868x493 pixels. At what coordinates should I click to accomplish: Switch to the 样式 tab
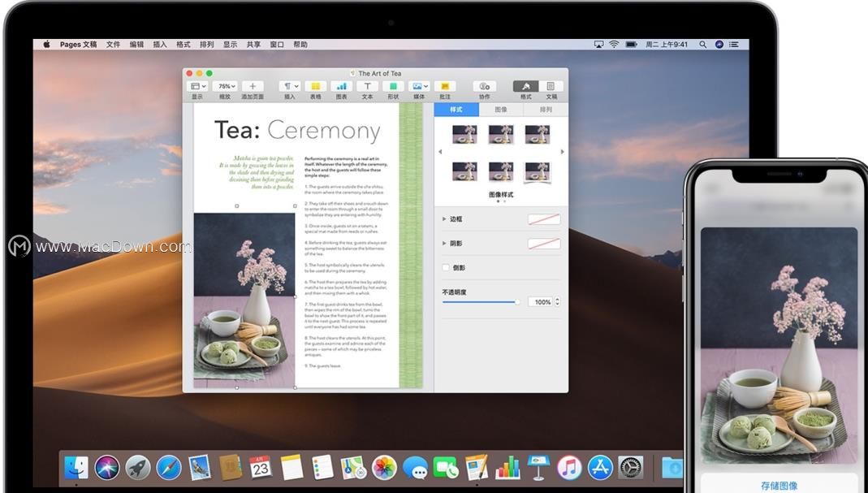pos(456,110)
